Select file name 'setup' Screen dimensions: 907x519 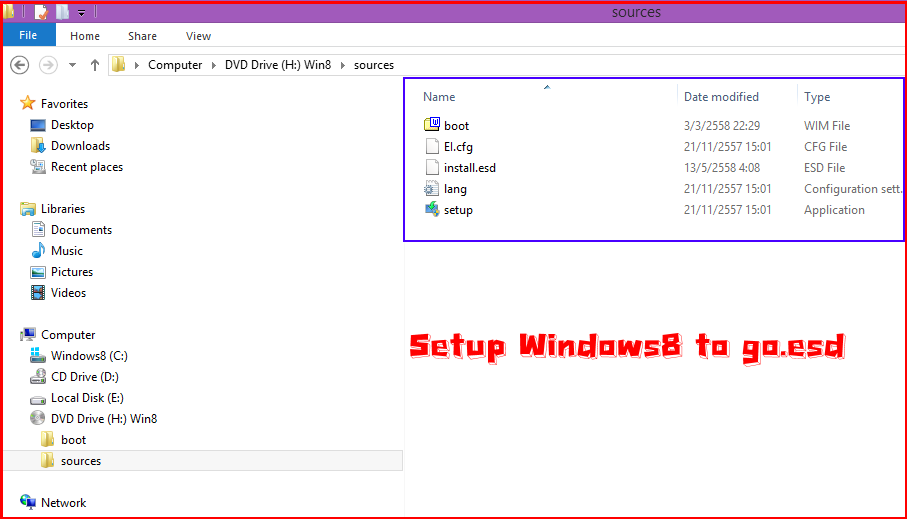pos(458,210)
